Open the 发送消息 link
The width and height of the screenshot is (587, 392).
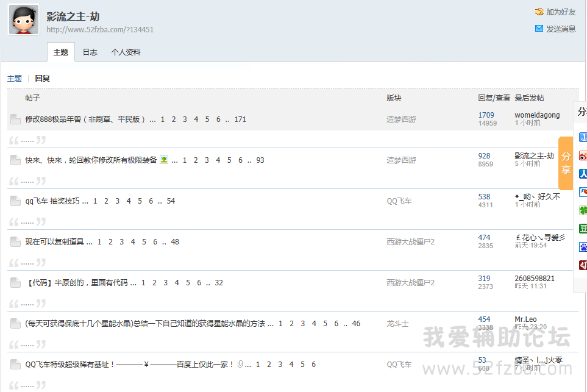[561, 29]
